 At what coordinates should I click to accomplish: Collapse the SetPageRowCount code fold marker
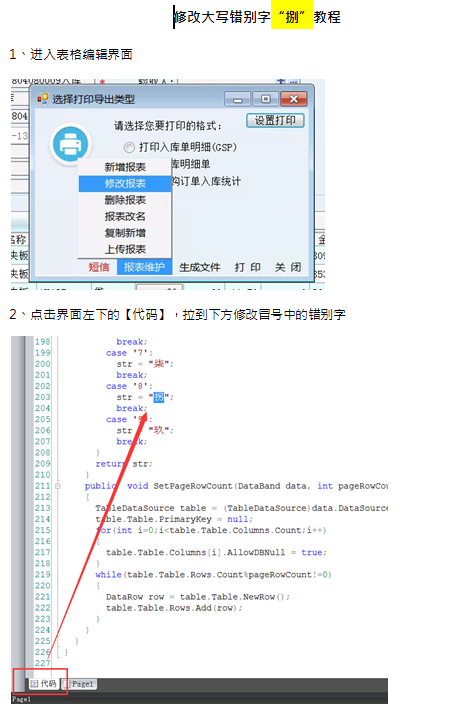pyautogui.click(x=58, y=486)
